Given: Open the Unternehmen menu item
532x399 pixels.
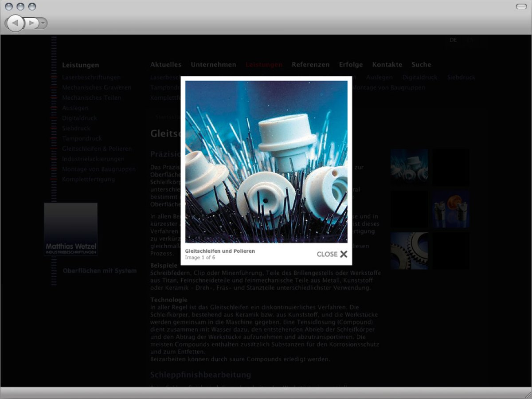Looking at the screenshot, I should (213, 65).
